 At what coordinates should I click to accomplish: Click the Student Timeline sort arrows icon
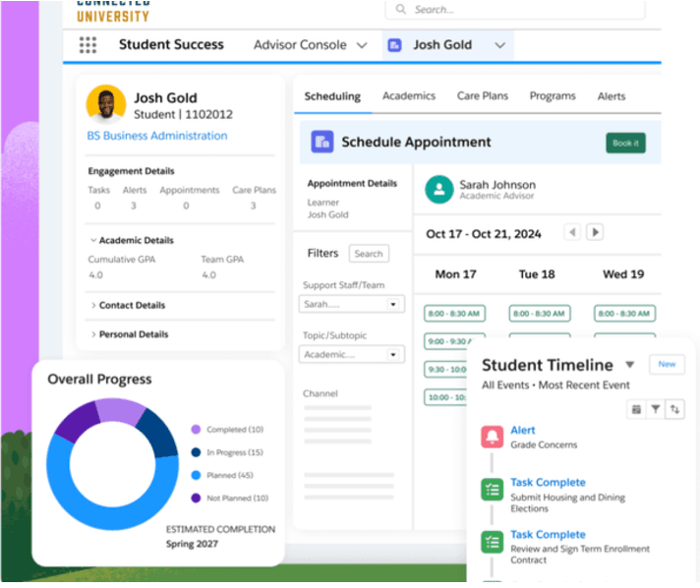674,409
